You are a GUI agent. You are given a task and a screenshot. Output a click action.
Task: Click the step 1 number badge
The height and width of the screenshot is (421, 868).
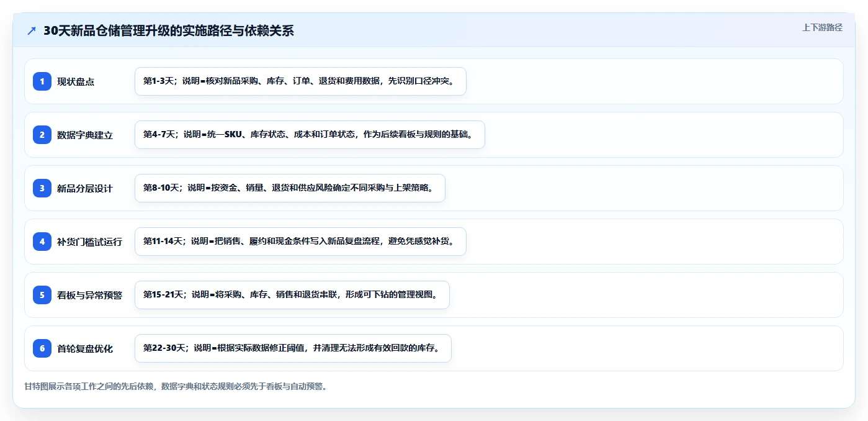pyautogui.click(x=42, y=81)
